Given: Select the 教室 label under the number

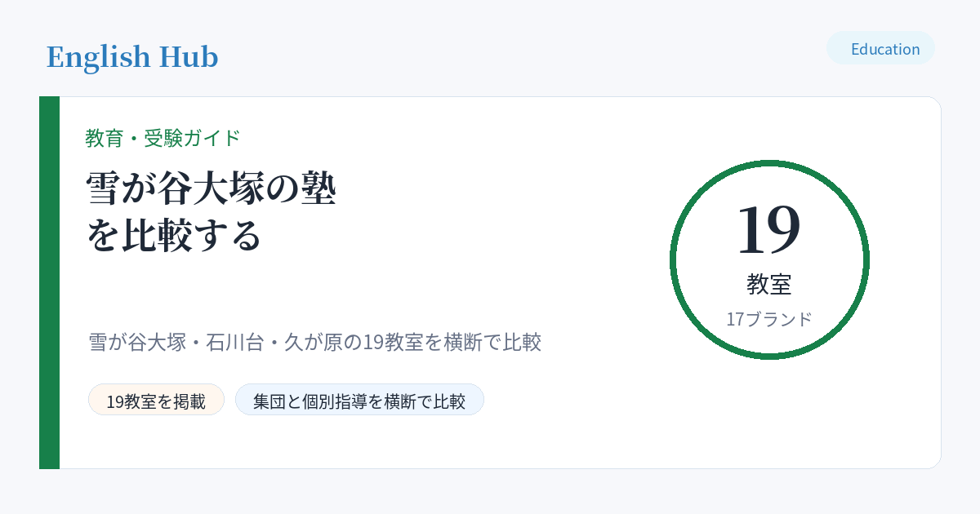Looking at the screenshot, I should (769, 284).
